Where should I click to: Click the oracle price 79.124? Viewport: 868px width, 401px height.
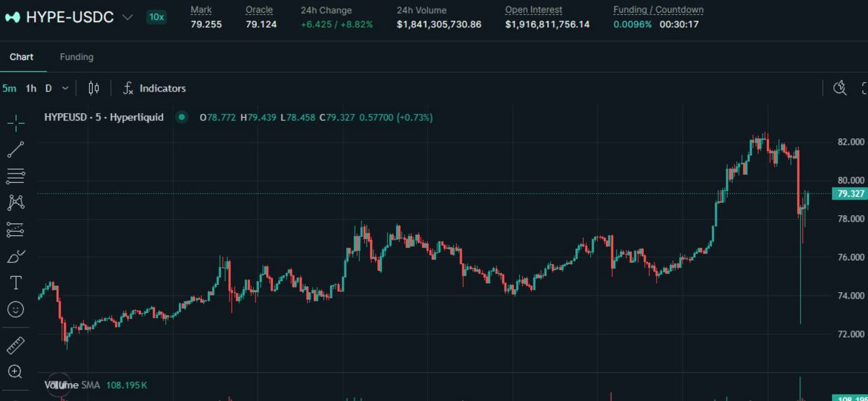261,24
